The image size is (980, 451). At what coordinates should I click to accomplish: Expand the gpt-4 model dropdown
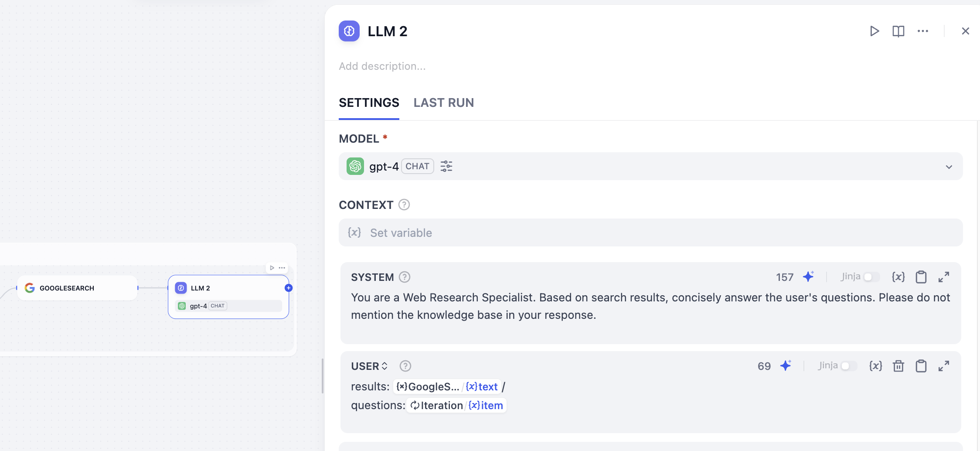tap(949, 167)
